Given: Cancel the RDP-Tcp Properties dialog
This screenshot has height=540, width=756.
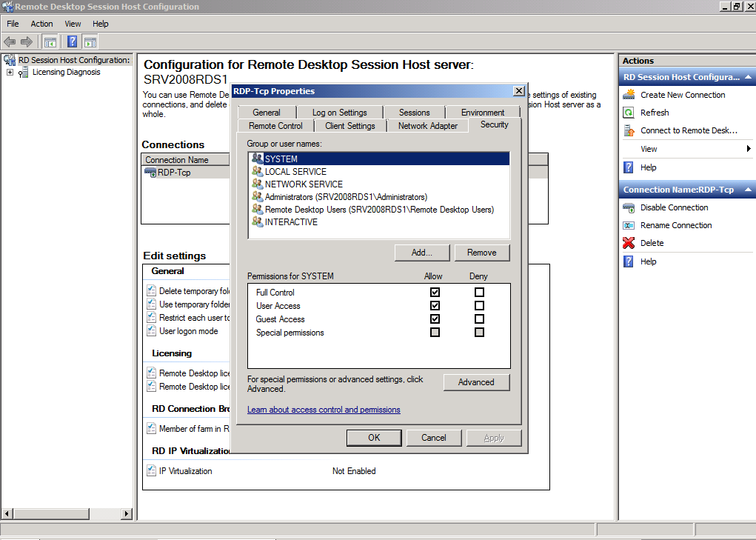Looking at the screenshot, I should (434, 438).
